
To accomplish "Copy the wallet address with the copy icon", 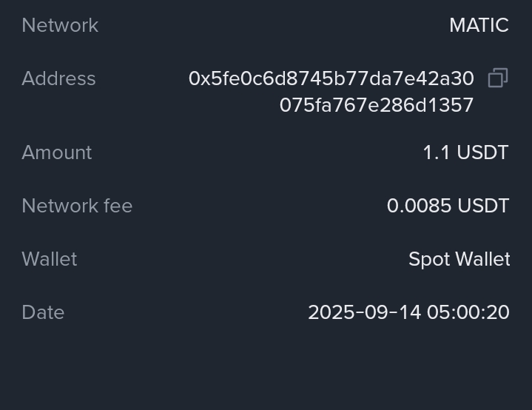I will (x=498, y=78).
